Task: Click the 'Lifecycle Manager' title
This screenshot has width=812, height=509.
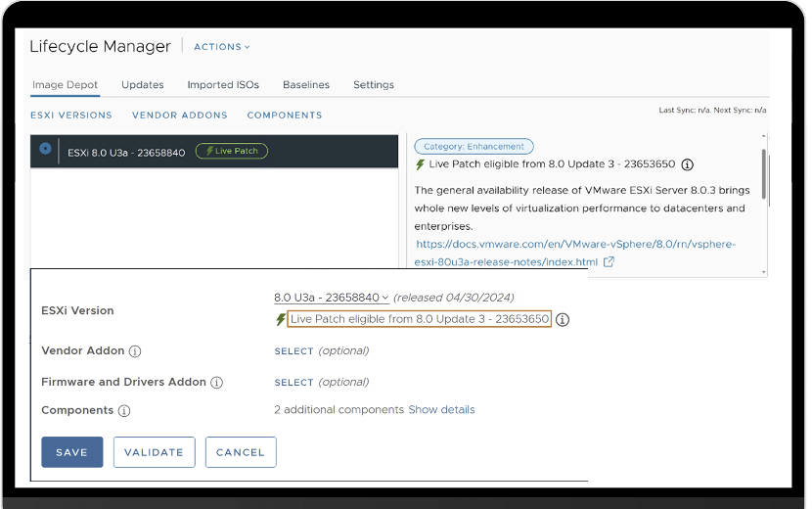Action: point(100,47)
